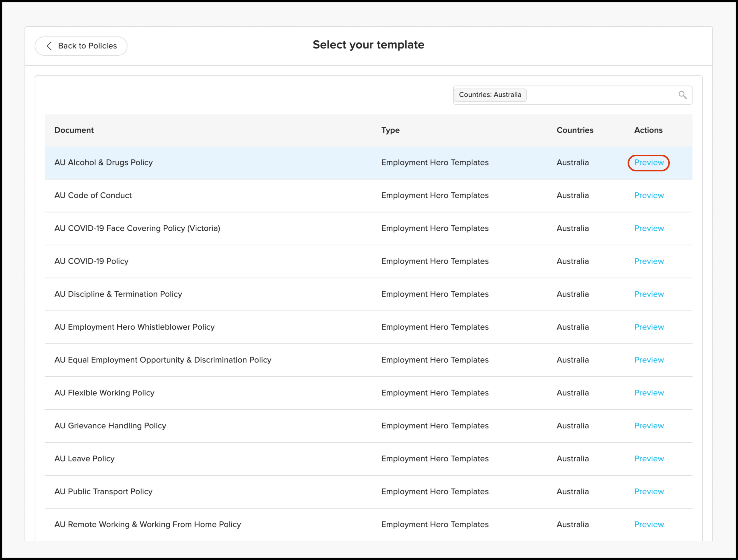This screenshot has width=738, height=560.
Task: Click the Actions column header
Action: [648, 130]
